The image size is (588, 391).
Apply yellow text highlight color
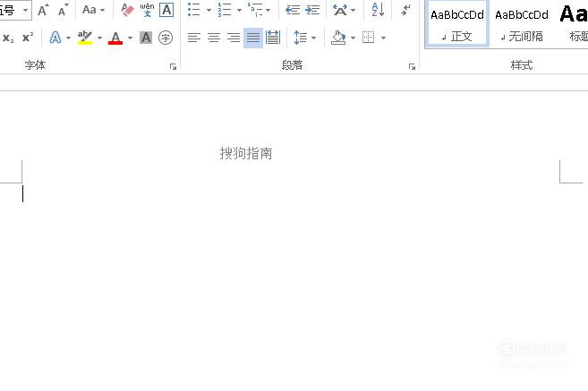(x=85, y=38)
